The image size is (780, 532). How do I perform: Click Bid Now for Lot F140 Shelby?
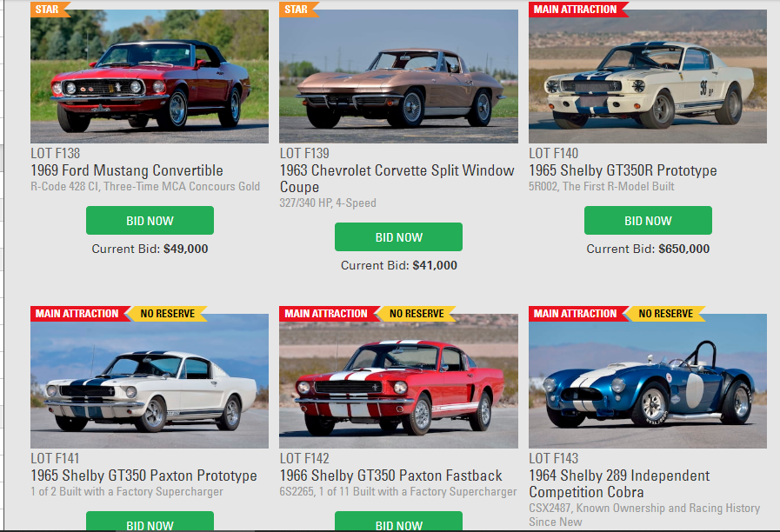[x=648, y=220]
